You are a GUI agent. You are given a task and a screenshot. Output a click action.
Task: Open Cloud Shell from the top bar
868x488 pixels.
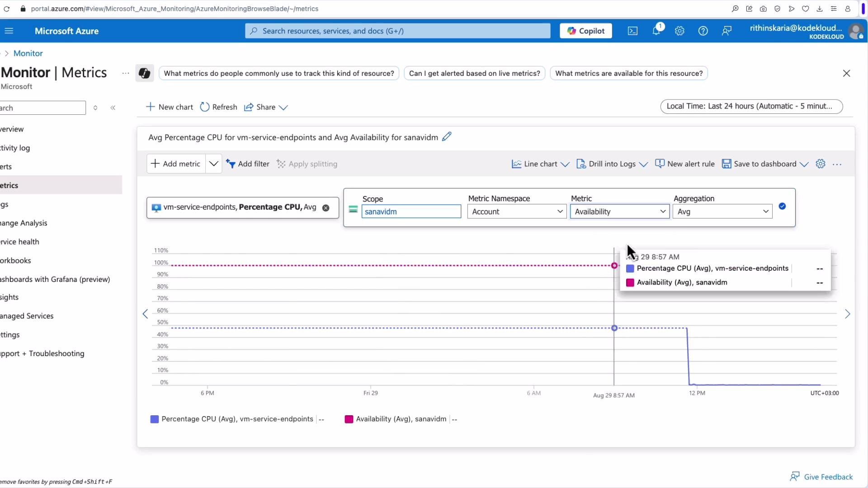pos(632,31)
